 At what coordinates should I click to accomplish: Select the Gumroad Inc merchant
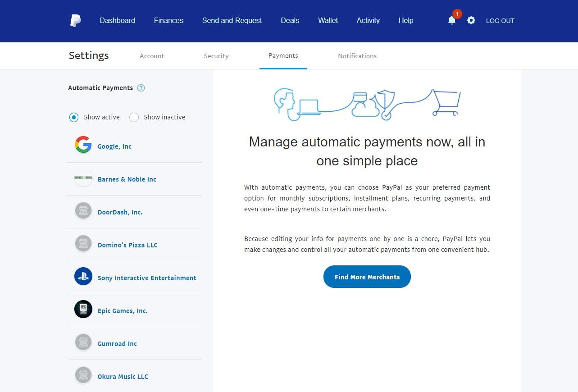click(117, 344)
